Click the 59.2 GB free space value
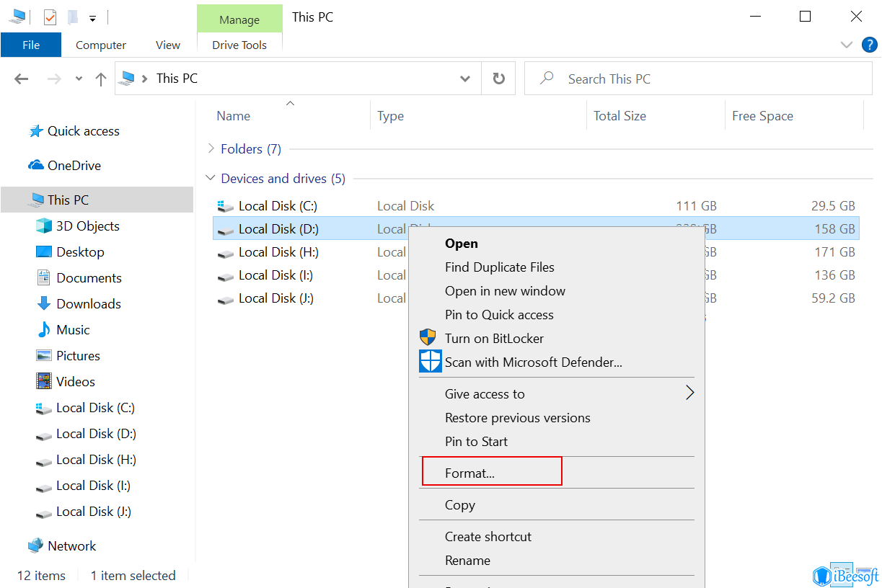Image resolution: width=882 pixels, height=588 pixels. coord(833,298)
